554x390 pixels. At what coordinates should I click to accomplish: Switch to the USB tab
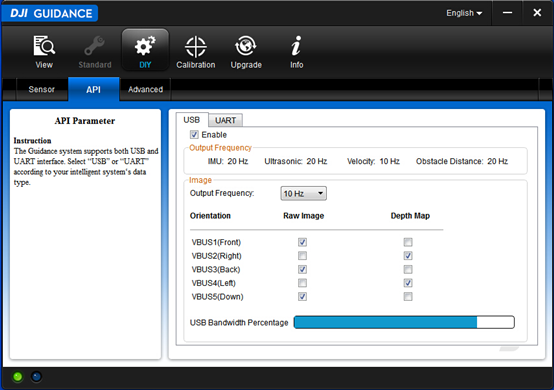[192, 120]
